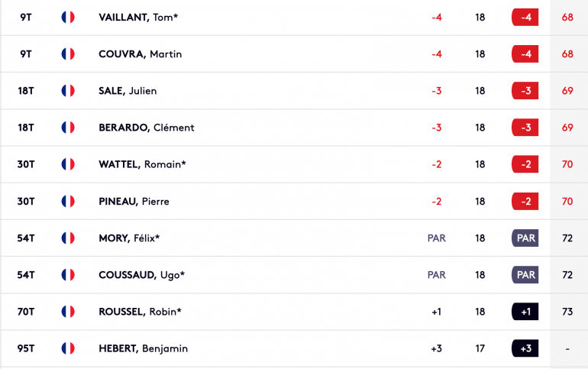Screen dimensions: 588x369
Task: Select player name COUSSAUD, Ugo
Action: coord(141,275)
